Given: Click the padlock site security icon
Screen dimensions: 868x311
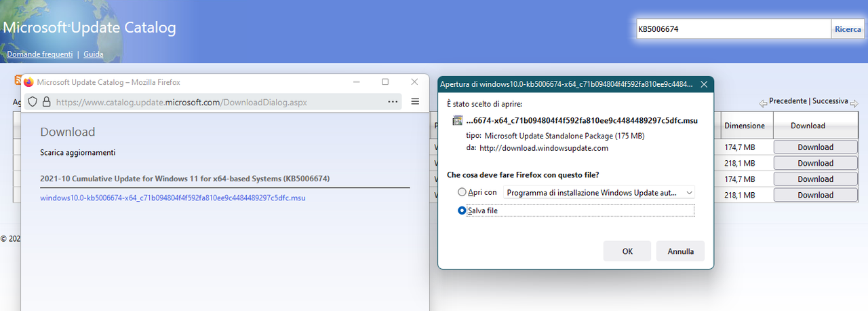Looking at the screenshot, I should click(46, 102).
